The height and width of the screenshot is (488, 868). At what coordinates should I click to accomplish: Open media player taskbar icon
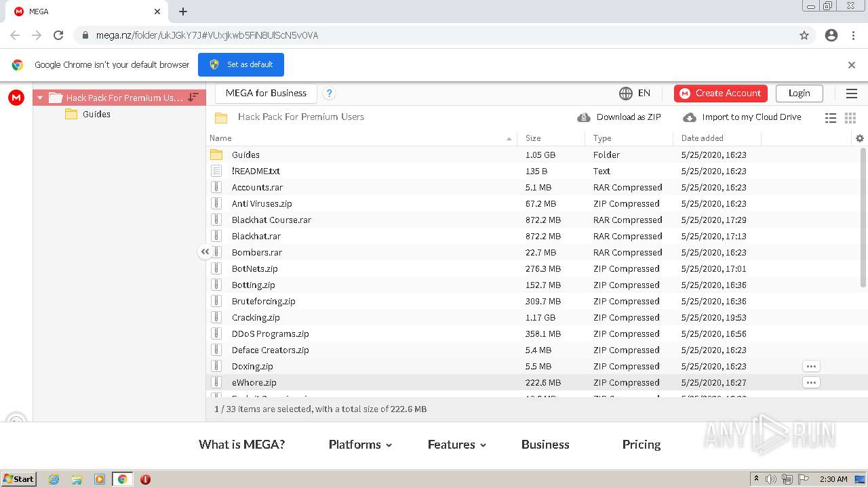click(x=100, y=479)
